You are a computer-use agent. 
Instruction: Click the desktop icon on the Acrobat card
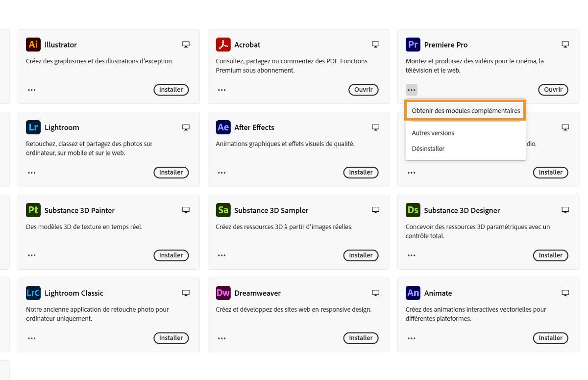point(375,44)
